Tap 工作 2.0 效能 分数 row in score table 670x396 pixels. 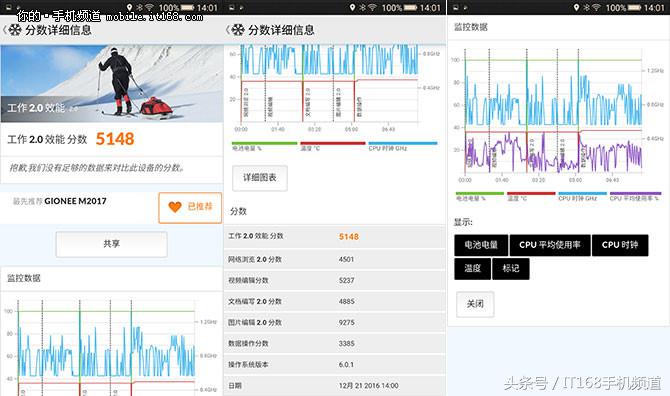tap(335, 236)
